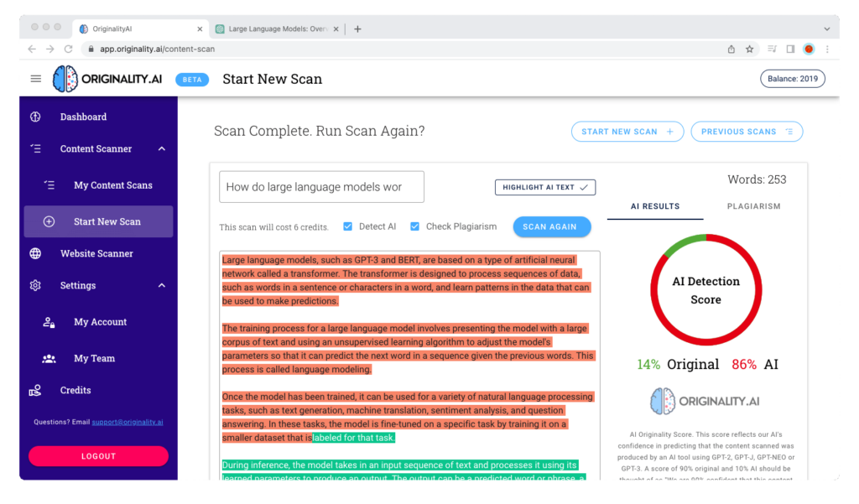This screenshot has height=504, width=859.
Task: Click the Previous Scans button
Action: 747,132
